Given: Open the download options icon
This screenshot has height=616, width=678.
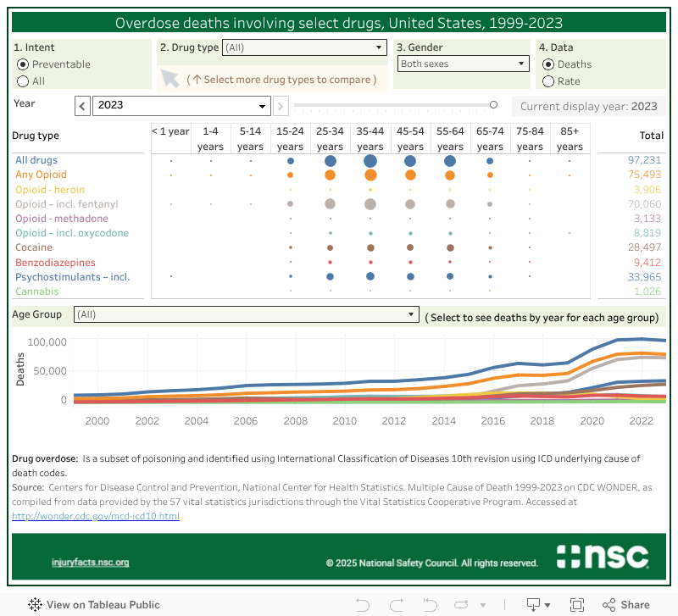Looking at the screenshot, I should [x=534, y=605].
